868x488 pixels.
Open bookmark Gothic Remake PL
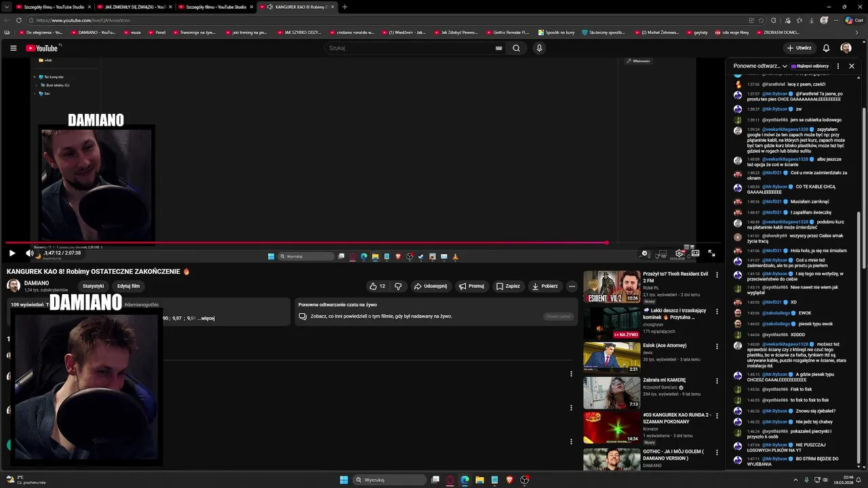point(507,33)
